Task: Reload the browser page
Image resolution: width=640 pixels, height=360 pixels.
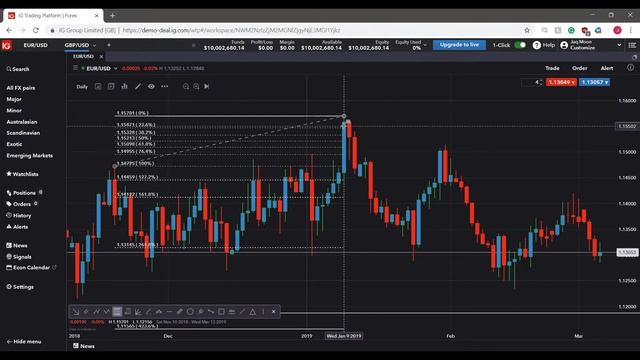Action: pyautogui.click(x=36, y=30)
